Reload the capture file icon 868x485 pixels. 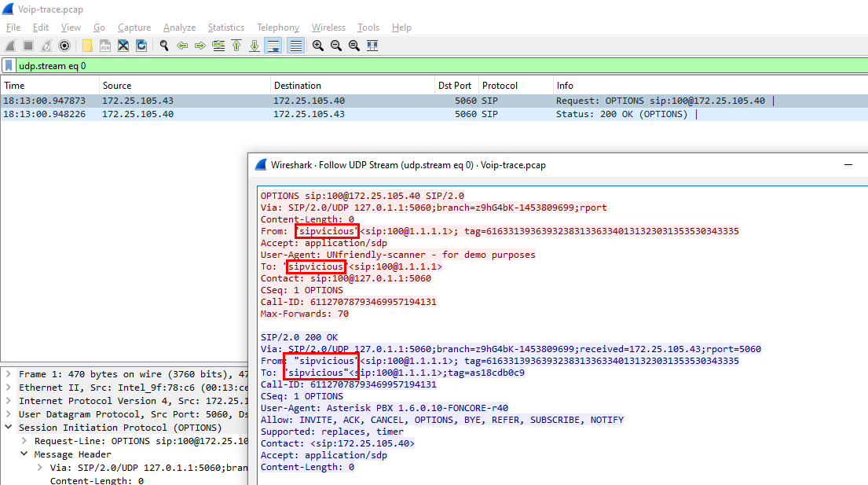coord(141,46)
